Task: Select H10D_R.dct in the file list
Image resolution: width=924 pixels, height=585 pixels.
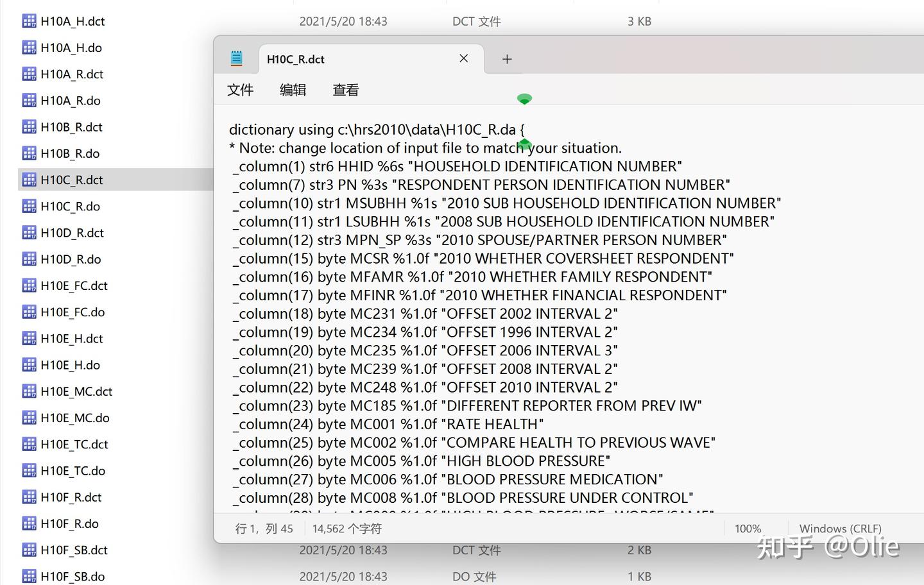Action: [72, 232]
